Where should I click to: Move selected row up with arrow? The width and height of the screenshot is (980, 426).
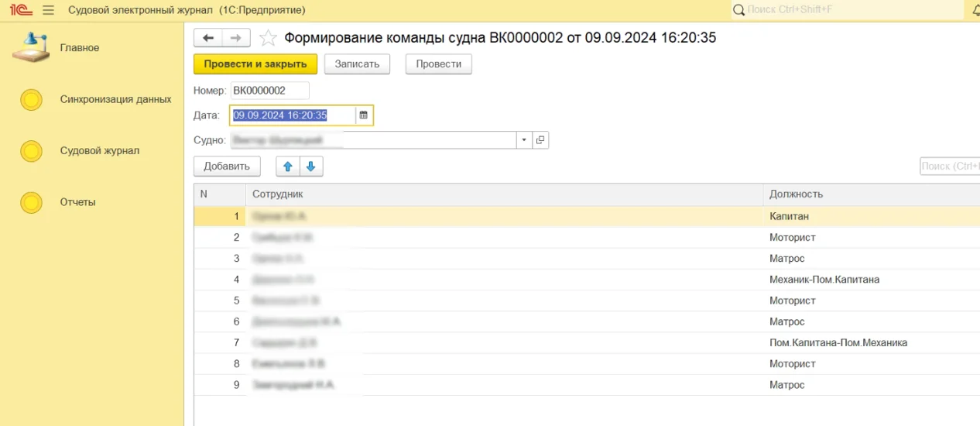288,167
